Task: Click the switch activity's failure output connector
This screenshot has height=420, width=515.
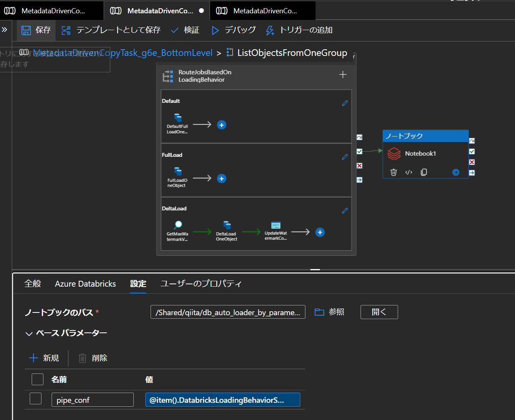Action: (359, 166)
